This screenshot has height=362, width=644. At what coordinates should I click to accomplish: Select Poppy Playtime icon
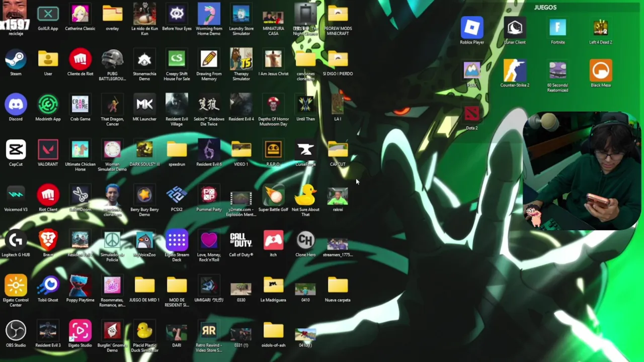point(80,286)
